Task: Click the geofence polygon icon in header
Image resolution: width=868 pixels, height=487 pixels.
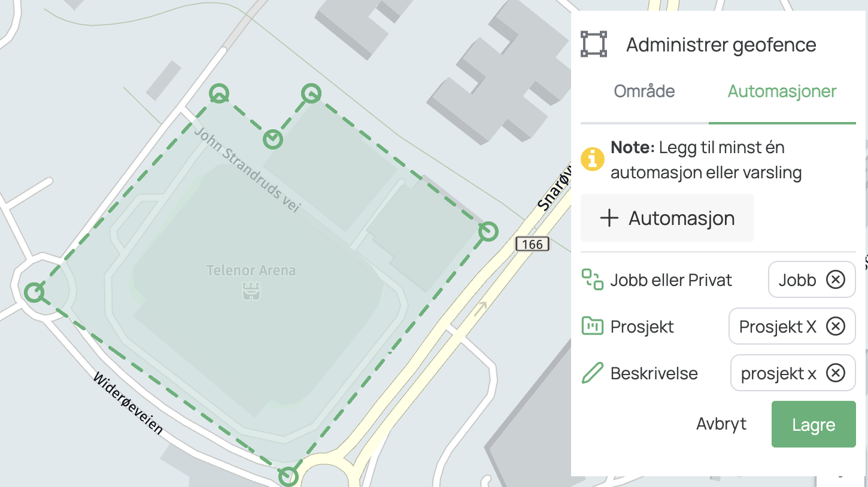Action: point(594,44)
